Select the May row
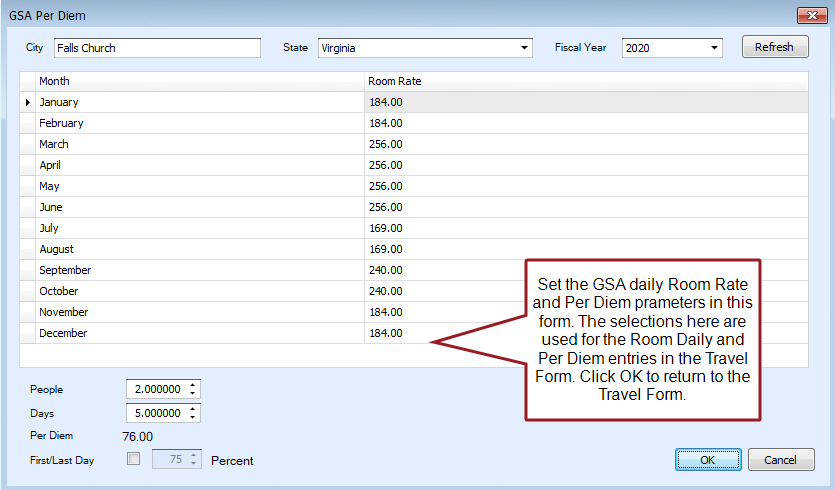835x490 pixels. click(414, 186)
